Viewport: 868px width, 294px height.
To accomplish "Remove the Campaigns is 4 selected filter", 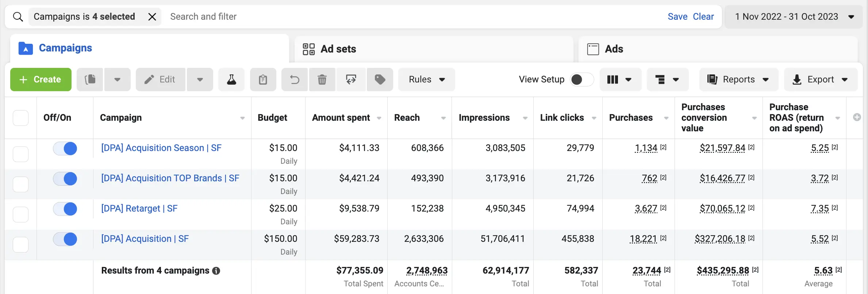I will coord(152,17).
